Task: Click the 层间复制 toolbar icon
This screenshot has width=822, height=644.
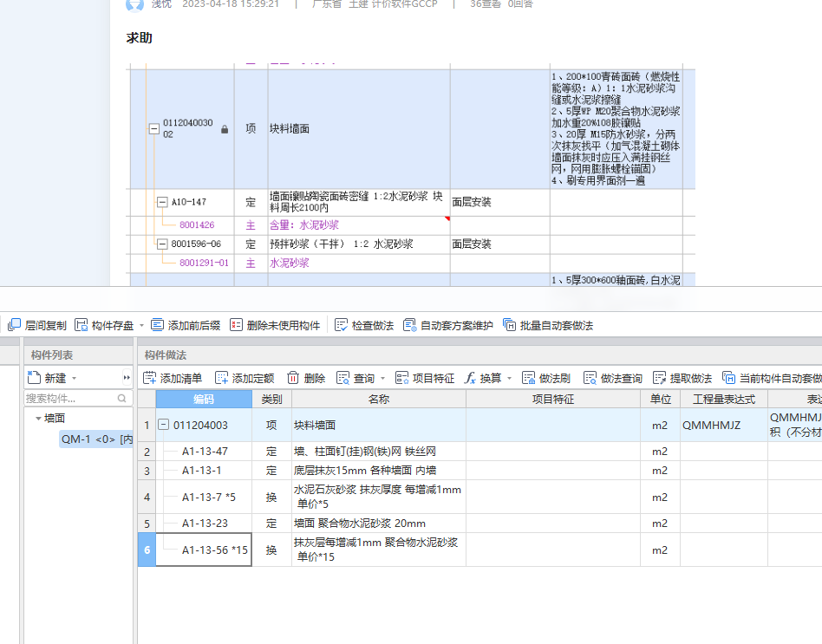Action: [14, 325]
